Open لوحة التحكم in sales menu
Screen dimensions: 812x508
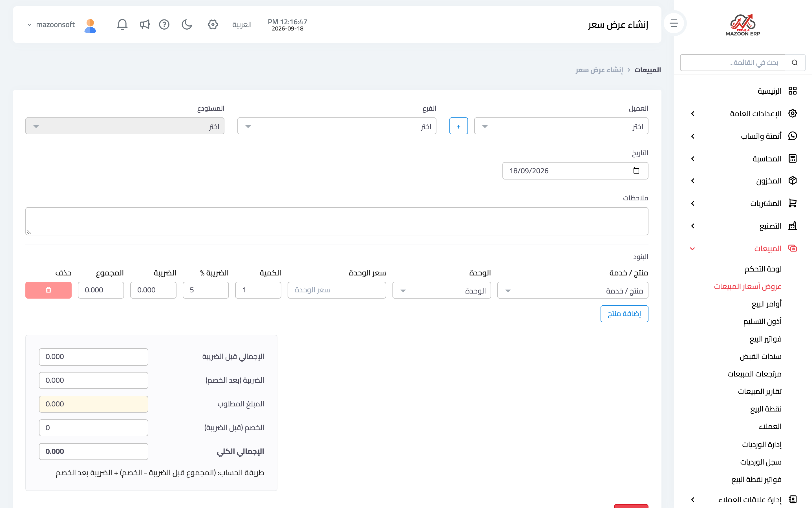point(763,269)
